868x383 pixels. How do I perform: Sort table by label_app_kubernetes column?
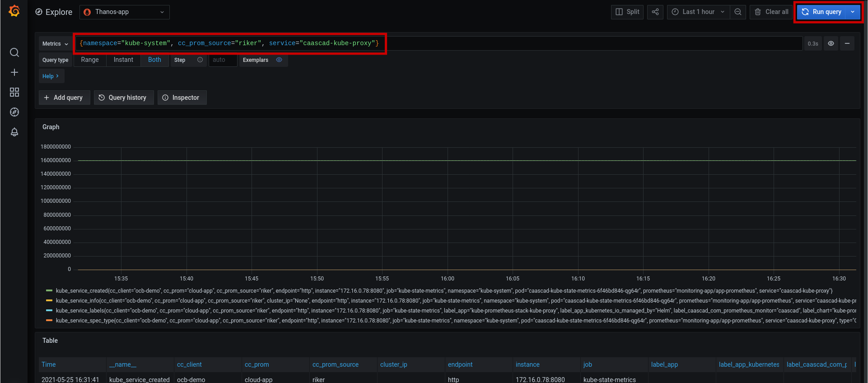(749, 364)
